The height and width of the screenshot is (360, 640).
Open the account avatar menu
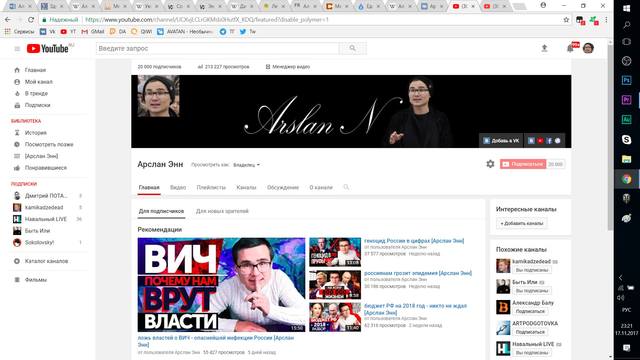588,48
